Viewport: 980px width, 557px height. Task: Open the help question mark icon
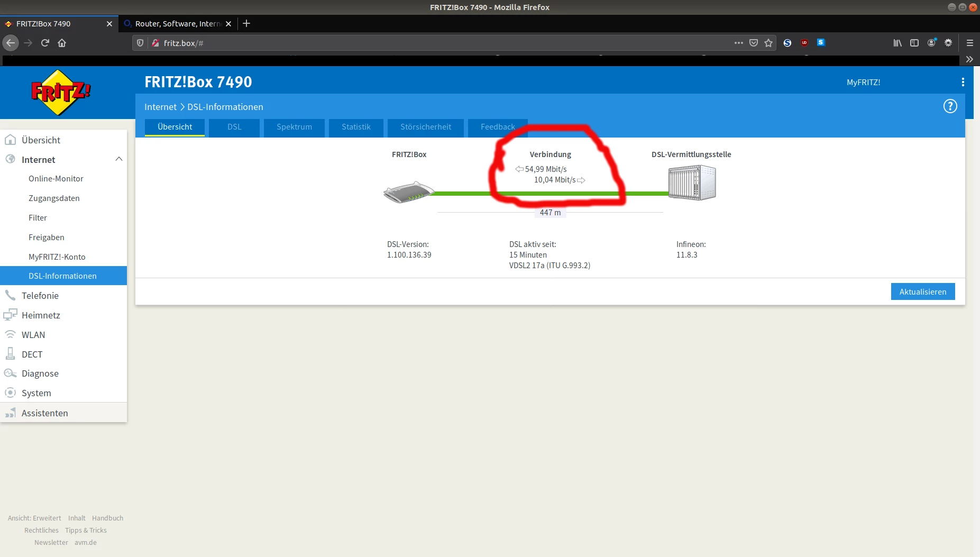click(950, 106)
